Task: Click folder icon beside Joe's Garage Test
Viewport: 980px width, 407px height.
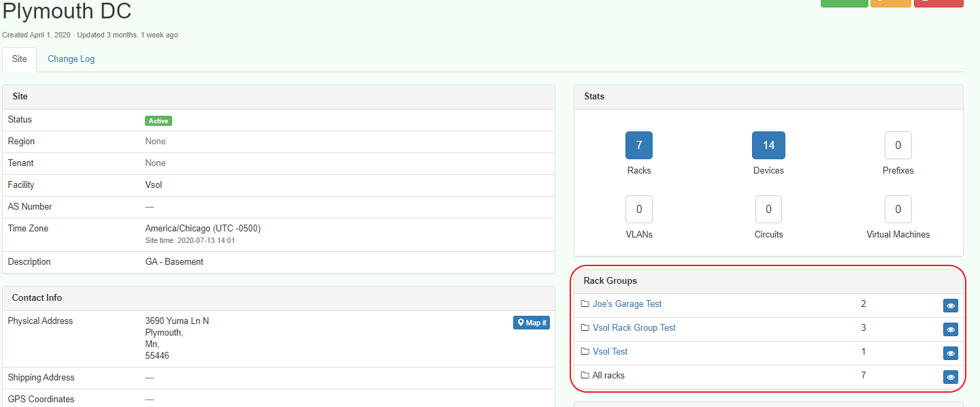Action: pos(585,304)
